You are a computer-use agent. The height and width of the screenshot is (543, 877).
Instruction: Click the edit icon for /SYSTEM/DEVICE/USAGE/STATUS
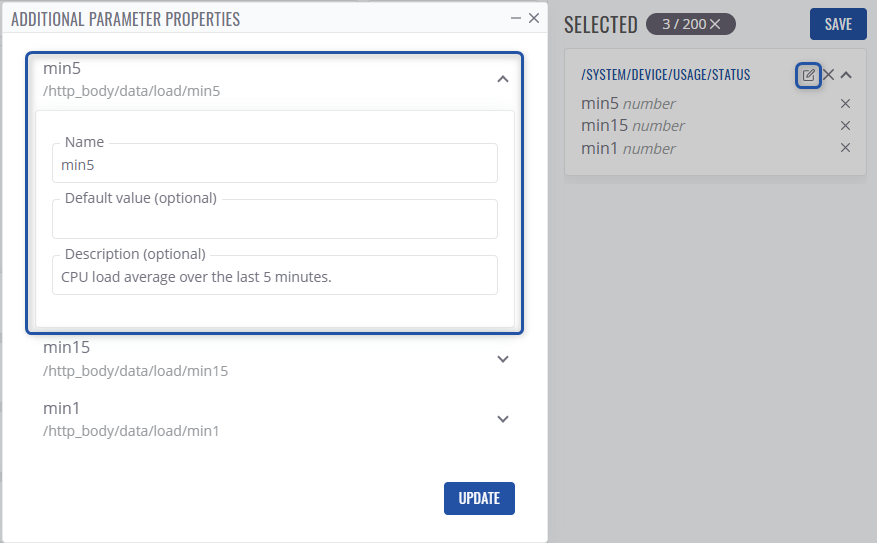coord(808,75)
